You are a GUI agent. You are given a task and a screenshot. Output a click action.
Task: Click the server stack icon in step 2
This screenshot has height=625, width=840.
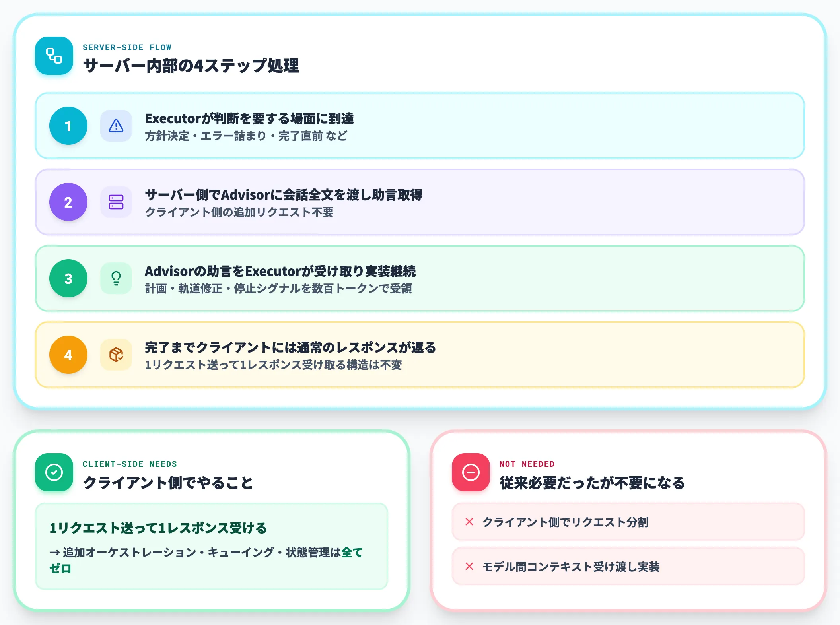pos(116,202)
